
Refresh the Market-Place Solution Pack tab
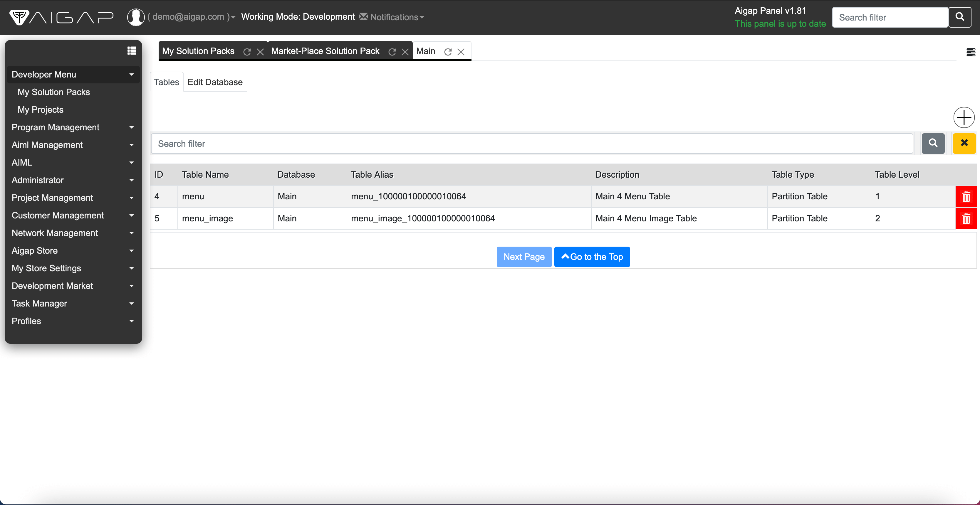392,52
